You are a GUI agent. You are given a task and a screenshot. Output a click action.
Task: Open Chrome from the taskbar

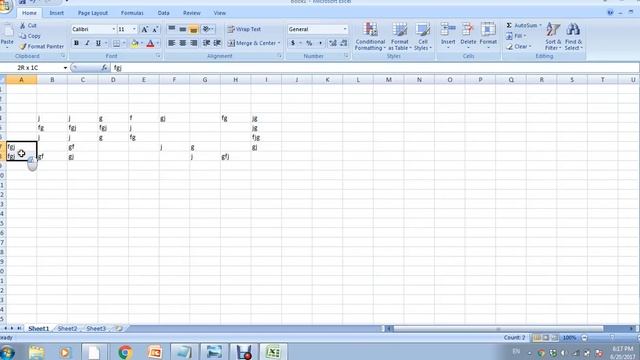(x=125, y=352)
